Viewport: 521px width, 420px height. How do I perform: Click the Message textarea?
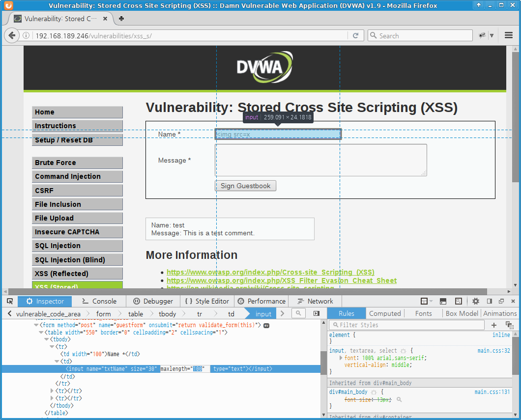coord(320,160)
